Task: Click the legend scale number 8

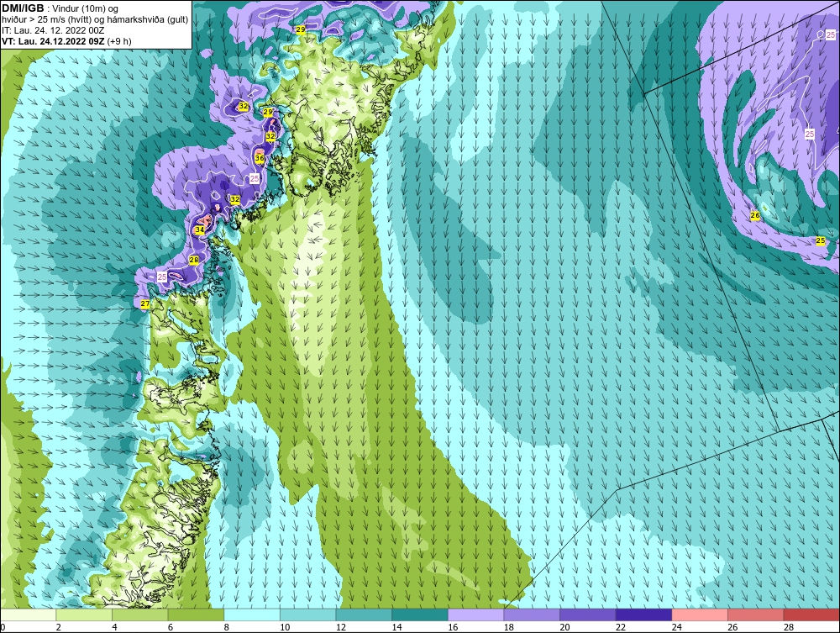Action: [x=227, y=627]
